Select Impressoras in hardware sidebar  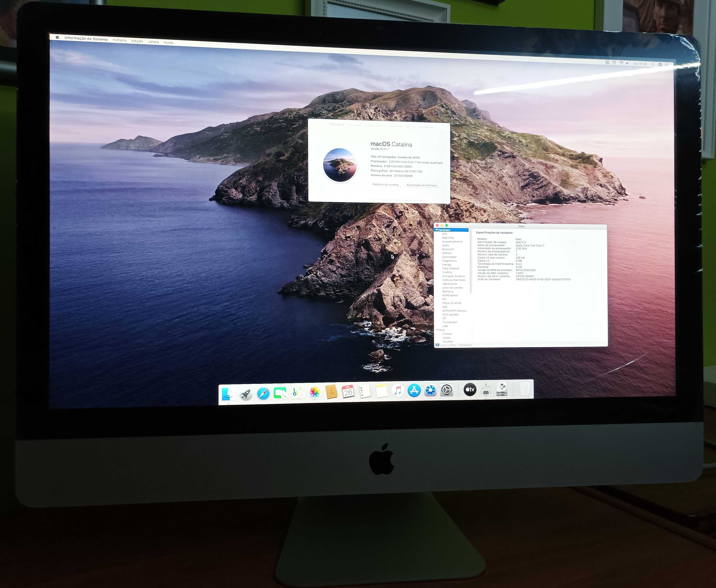(x=450, y=284)
